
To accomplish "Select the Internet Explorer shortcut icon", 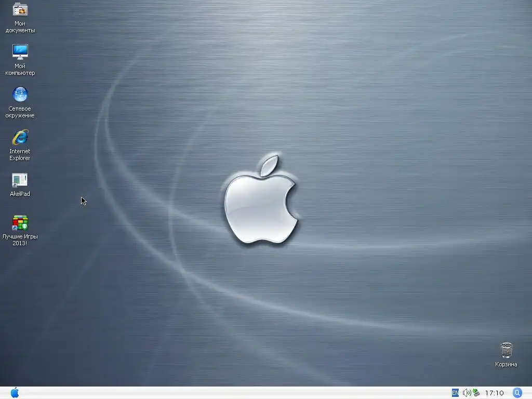I will 20,137.
